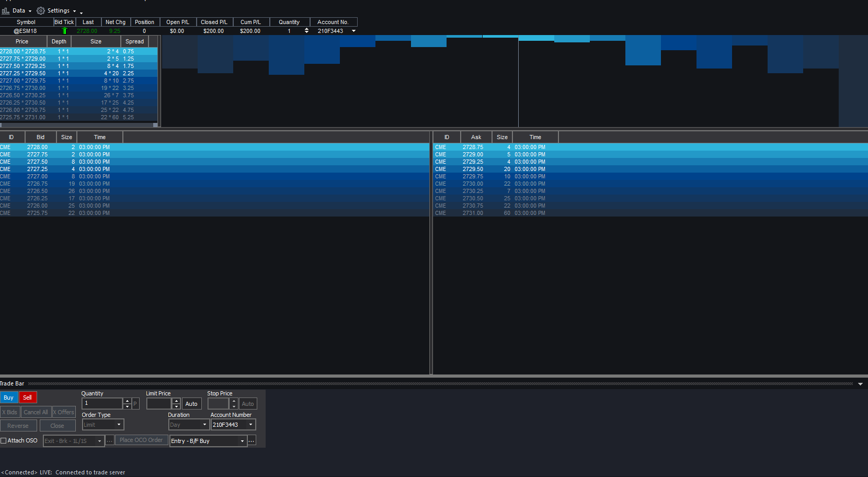This screenshot has width=868, height=477.
Task: Select the 2725.75 bid row
Action: pos(214,213)
